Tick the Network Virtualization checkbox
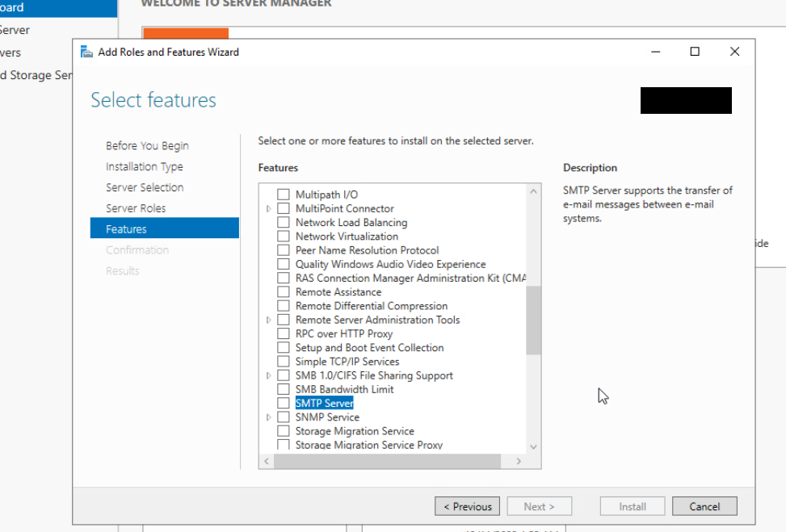 point(284,236)
